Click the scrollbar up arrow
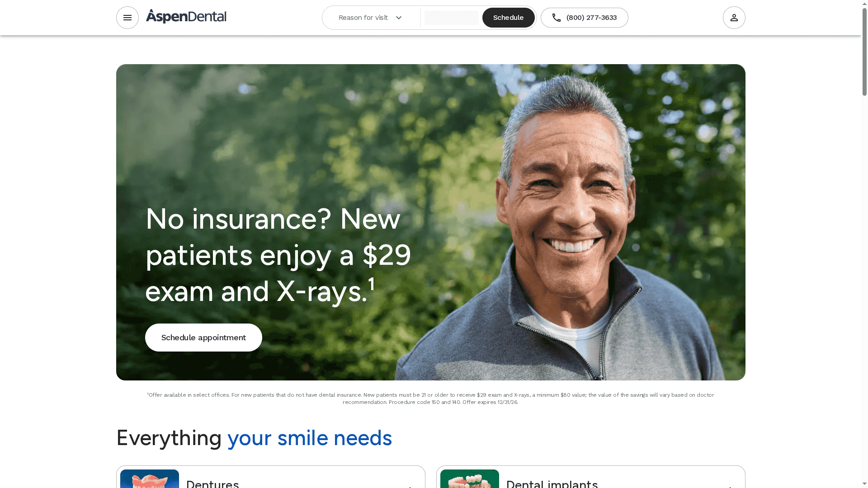The width and height of the screenshot is (868, 488). tap(864, 3)
